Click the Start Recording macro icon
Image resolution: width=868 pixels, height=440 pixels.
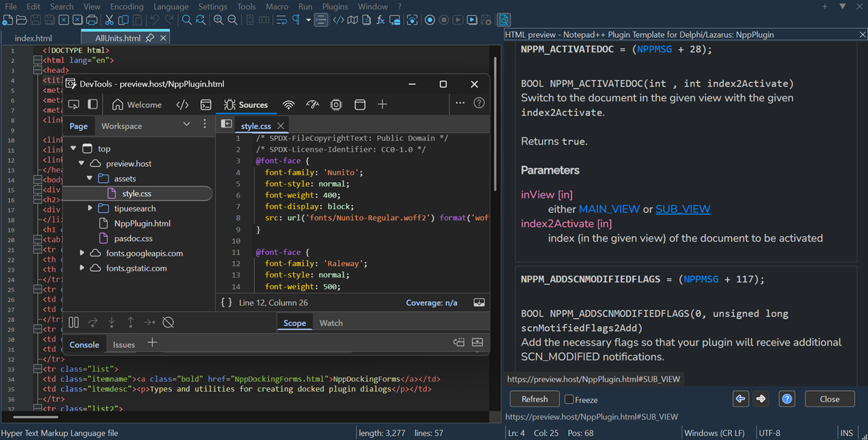pos(430,20)
